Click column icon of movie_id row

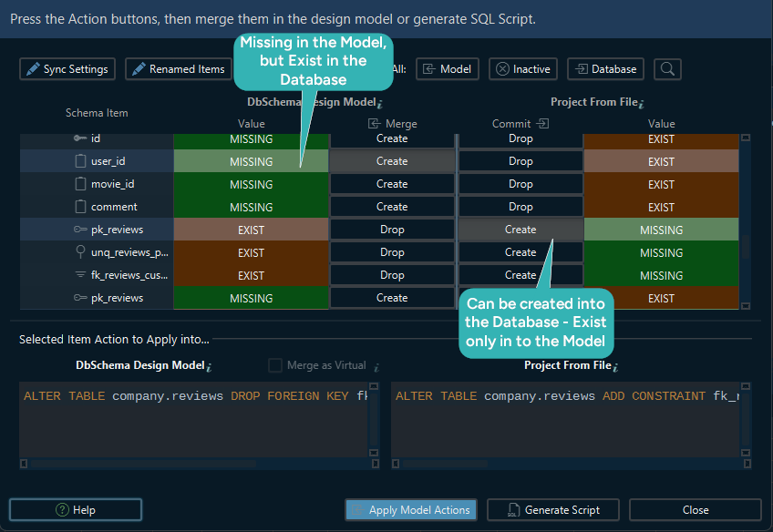pos(80,184)
